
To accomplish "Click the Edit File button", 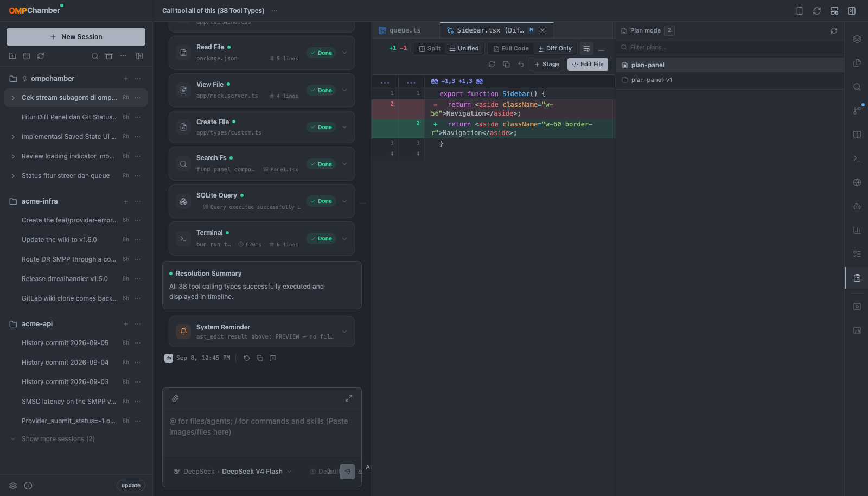I will click(x=588, y=64).
